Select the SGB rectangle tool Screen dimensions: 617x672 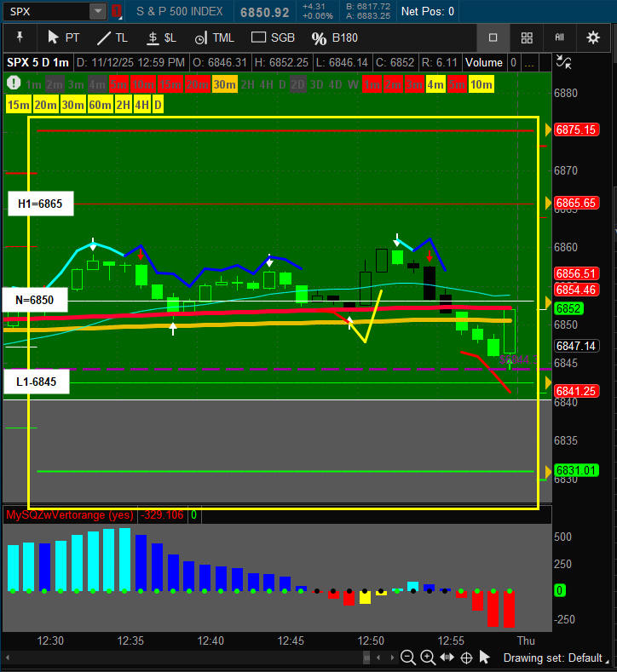point(273,37)
